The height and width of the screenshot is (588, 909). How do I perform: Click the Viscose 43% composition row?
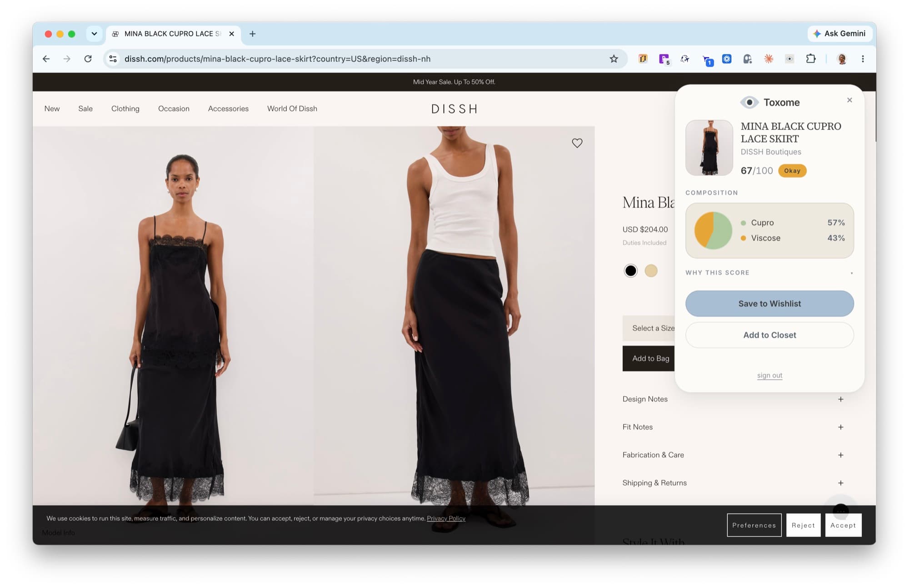point(792,238)
